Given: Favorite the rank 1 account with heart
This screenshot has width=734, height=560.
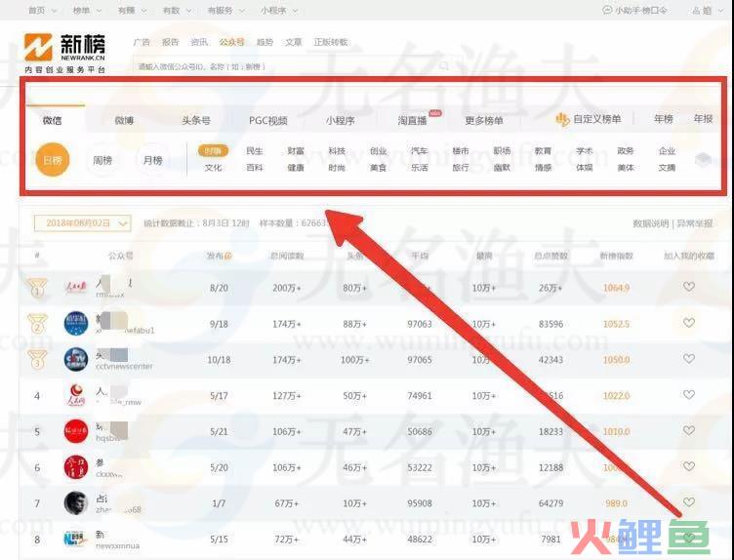Looking at the screenshot, I should [688, 286].
